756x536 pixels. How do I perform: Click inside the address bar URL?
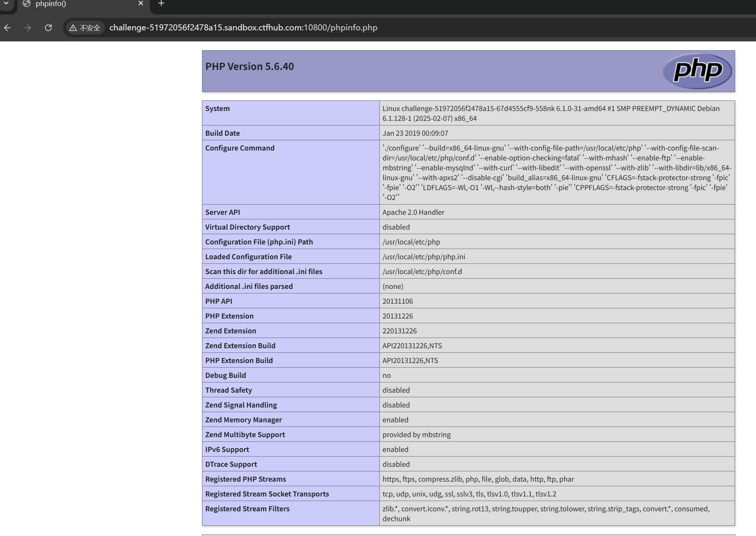243,27
